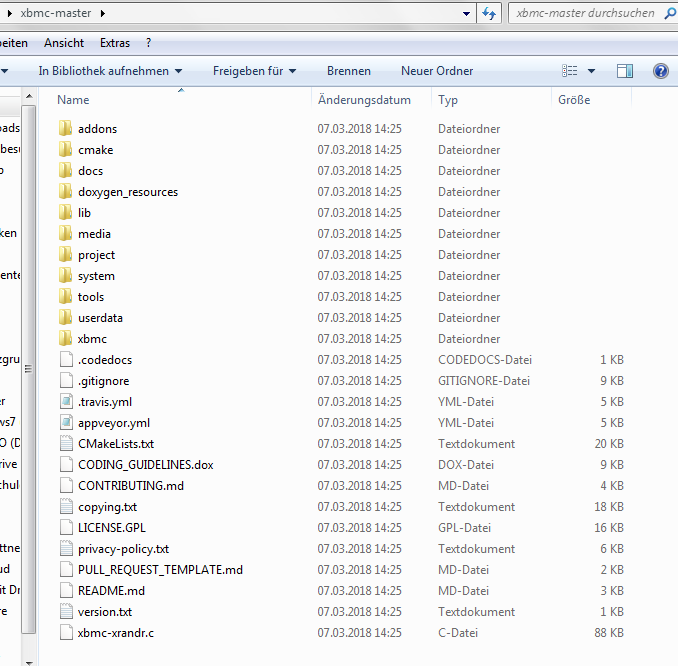Select the .codedocs file icon

[x=66, y=359]
